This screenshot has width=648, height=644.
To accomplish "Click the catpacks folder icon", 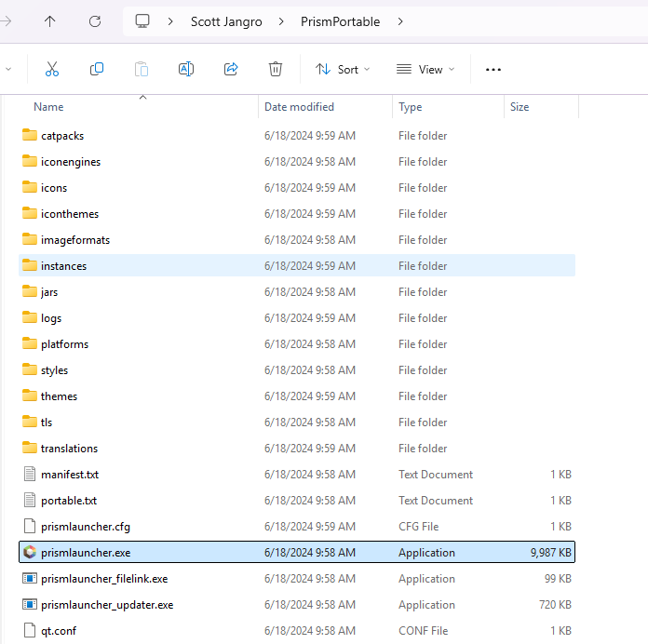I will (x=30, y=135).
